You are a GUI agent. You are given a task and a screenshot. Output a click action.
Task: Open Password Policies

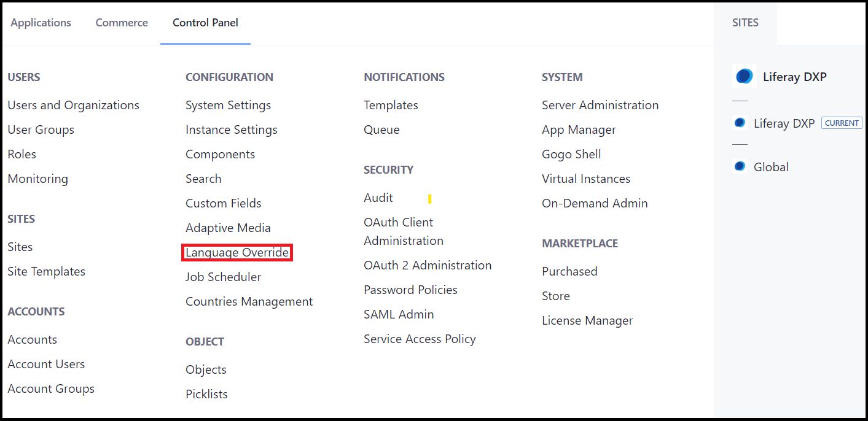[410, 290]
